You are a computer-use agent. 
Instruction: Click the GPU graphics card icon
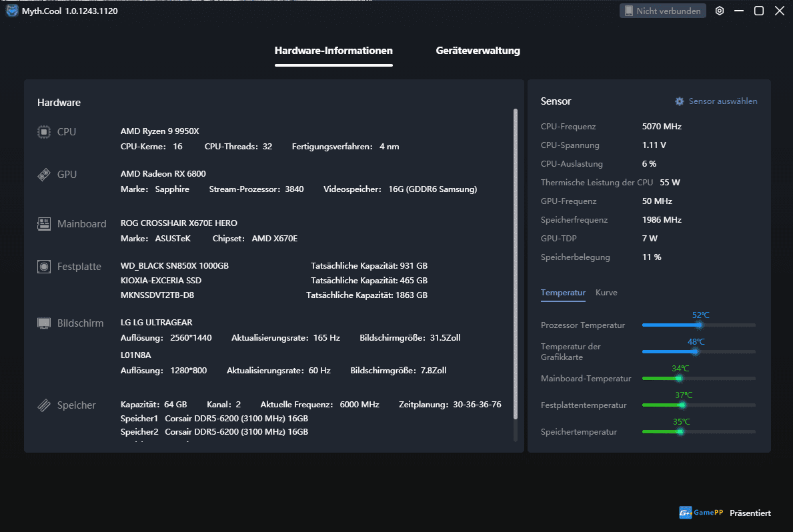[x=44, y=175]
